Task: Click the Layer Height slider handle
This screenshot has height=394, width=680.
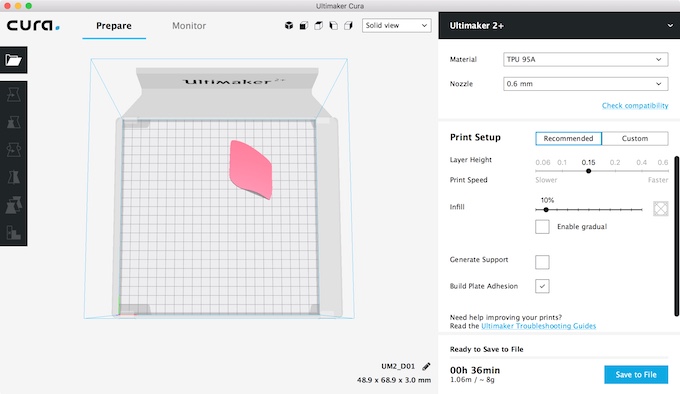Action: (588, 171)
